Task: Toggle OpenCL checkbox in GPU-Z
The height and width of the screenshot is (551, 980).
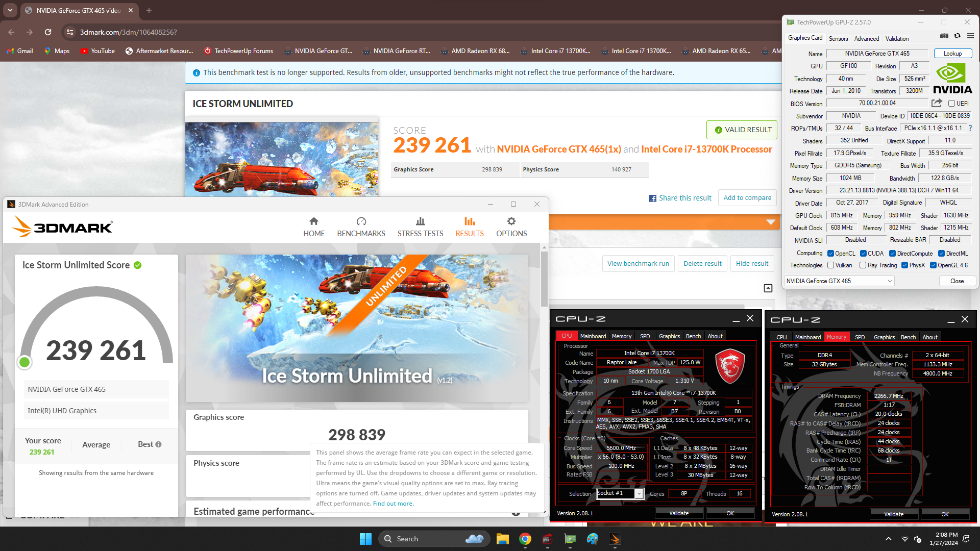Action: click(831, 254)
